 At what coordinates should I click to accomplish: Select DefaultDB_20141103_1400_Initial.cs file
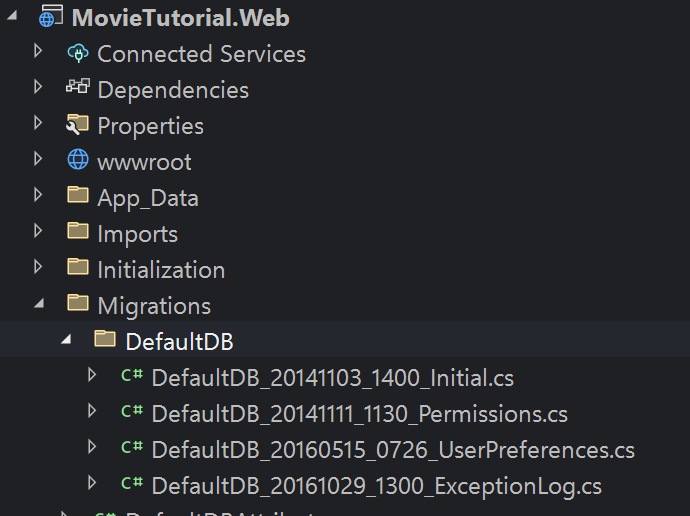coord(332,378)
